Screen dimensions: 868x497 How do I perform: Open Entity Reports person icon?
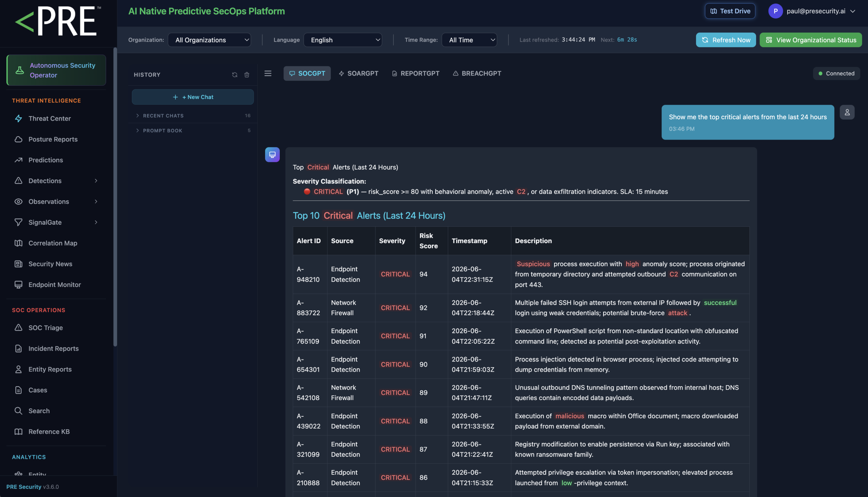click(18, 369)
